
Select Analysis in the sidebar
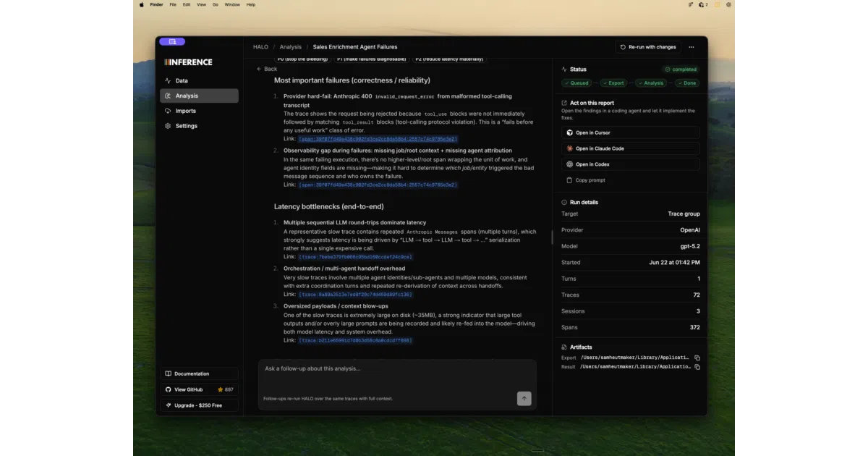pyautogui.click(x=199, y=96)
